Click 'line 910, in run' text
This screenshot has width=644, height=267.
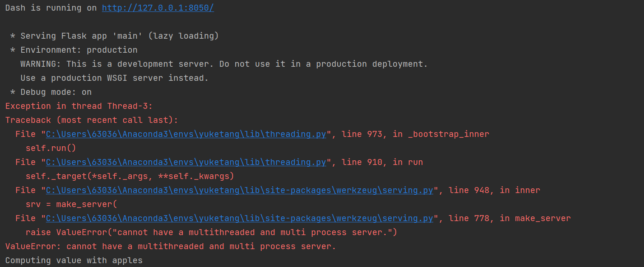(x=382, y=162)
